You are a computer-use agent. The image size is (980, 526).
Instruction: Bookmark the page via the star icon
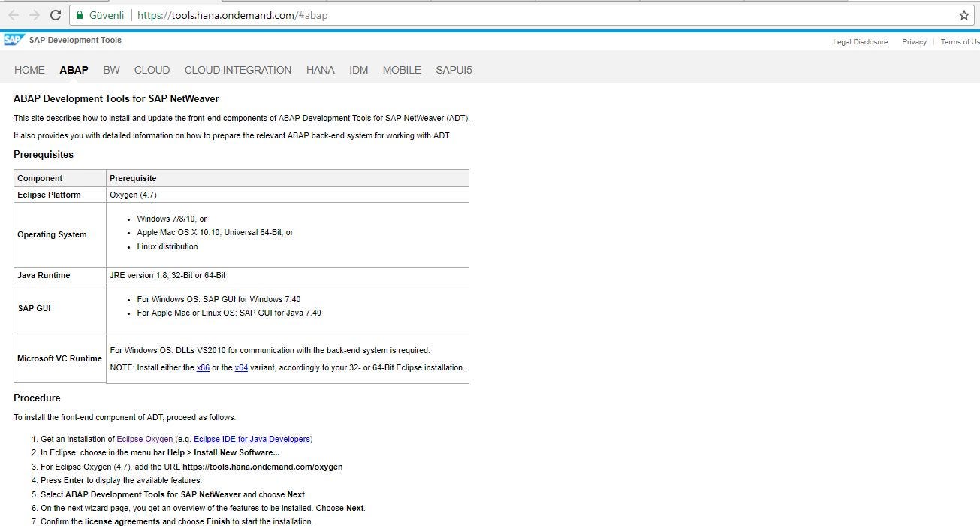(963, 14)
